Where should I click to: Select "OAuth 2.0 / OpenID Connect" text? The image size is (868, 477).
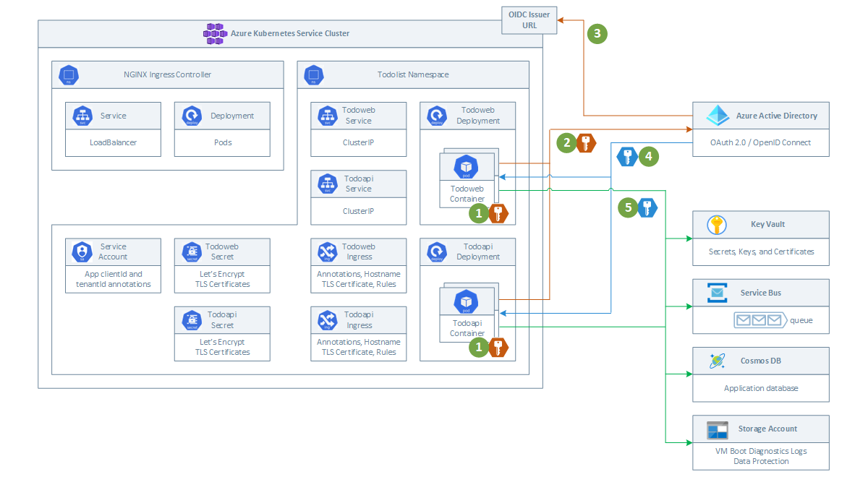761,142
